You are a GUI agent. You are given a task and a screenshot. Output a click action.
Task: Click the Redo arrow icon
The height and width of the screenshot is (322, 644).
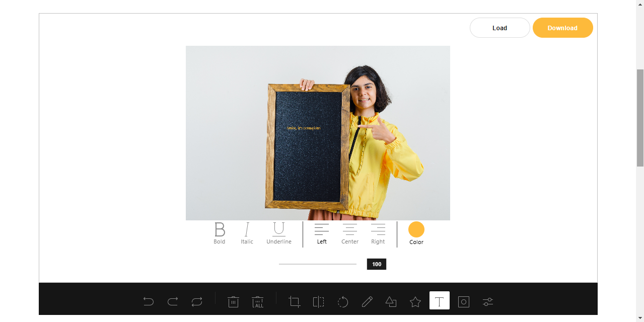coord(173,301)
